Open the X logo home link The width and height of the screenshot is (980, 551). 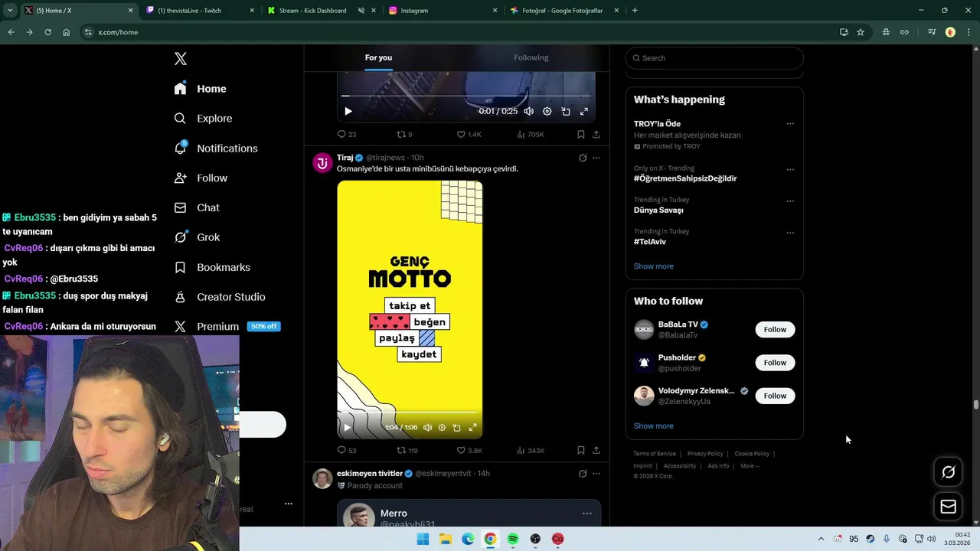(x=181, y=59)
